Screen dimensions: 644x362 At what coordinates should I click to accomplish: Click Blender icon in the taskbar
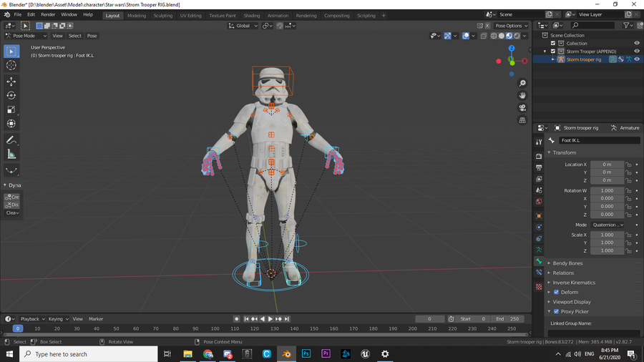pyautogui.click(x=286, y=354)
